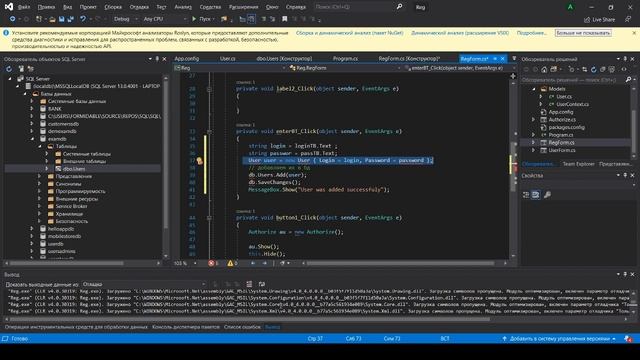Click the Properties wrench icon

point(547,195)
